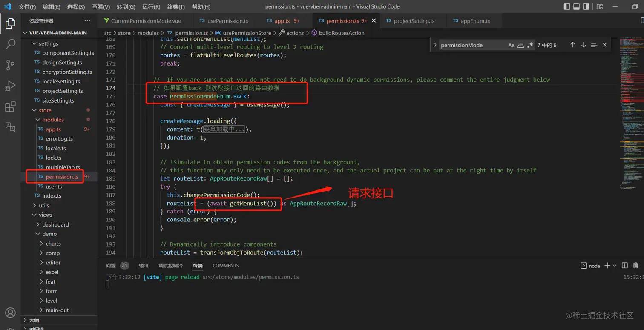
Task: Kill terminal with trash icon
Action: point(636,265)
